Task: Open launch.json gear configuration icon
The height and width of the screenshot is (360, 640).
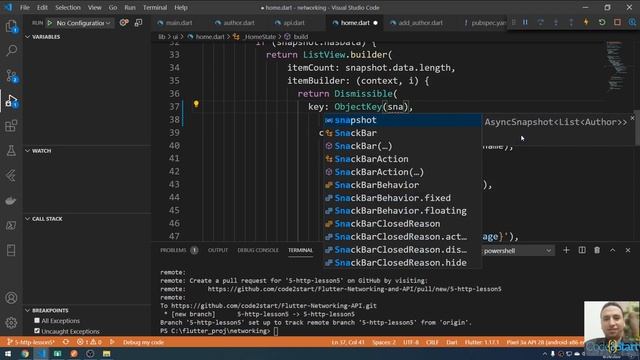Action: [124, 23]
